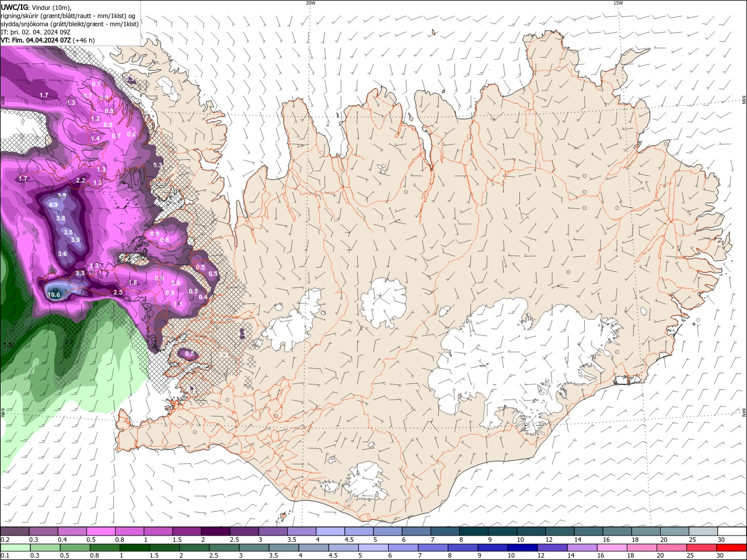Select the pale green bottom-row swatch at 0.1
Image resolution: width=747 pixels, height=560 pixels.
coord(15,548)
